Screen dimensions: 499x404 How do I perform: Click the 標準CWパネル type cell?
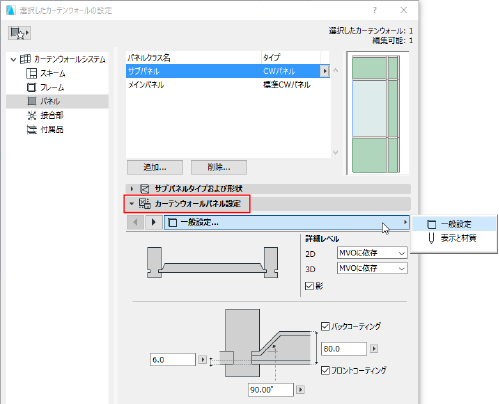click(287, 85)
